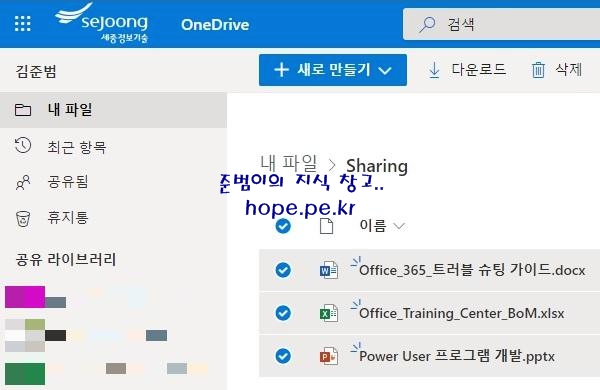The image size is (600, 390).
Task: Click the Sejoong company logo
Action: (102, 23)
